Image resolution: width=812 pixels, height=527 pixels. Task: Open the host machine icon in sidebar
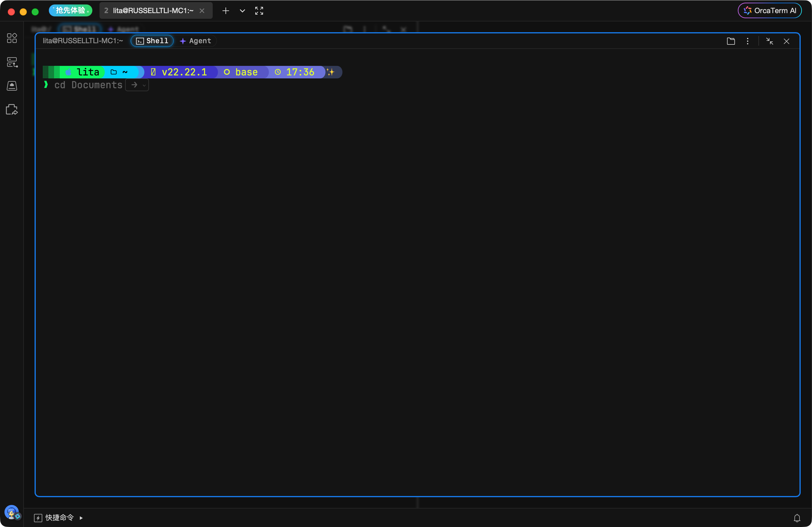click(x=12, y=86)
